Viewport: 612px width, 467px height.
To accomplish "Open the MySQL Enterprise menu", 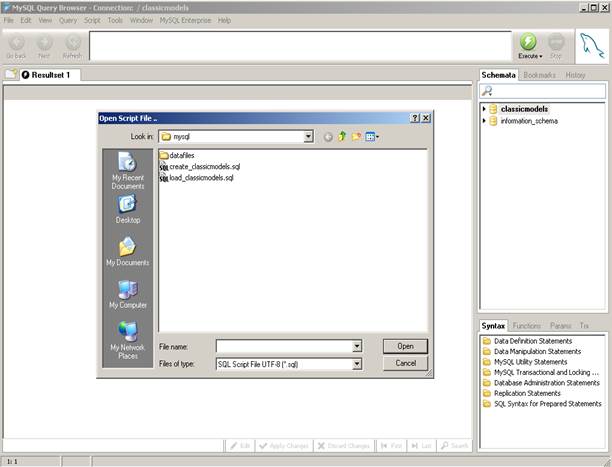I will [x=185, y=20].
